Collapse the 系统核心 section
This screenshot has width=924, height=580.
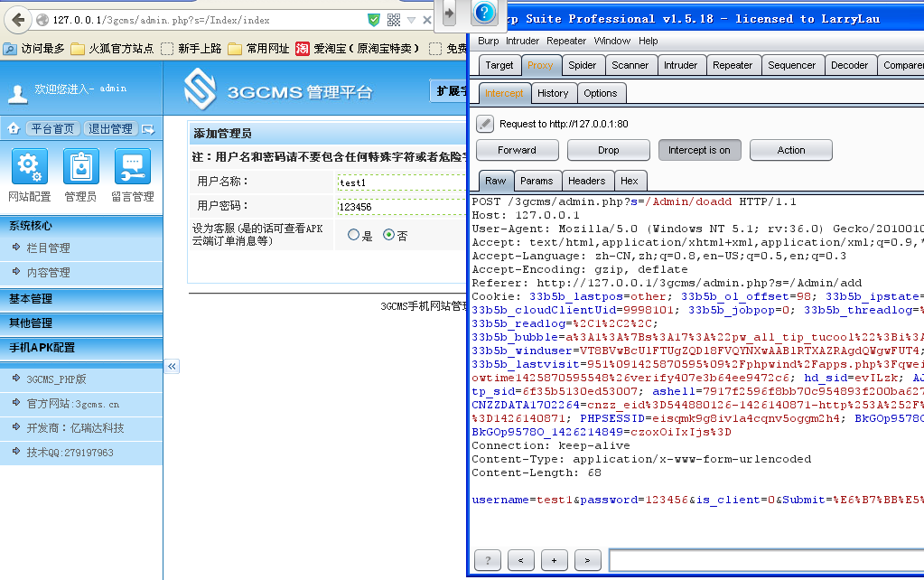(x=81, y=226)
